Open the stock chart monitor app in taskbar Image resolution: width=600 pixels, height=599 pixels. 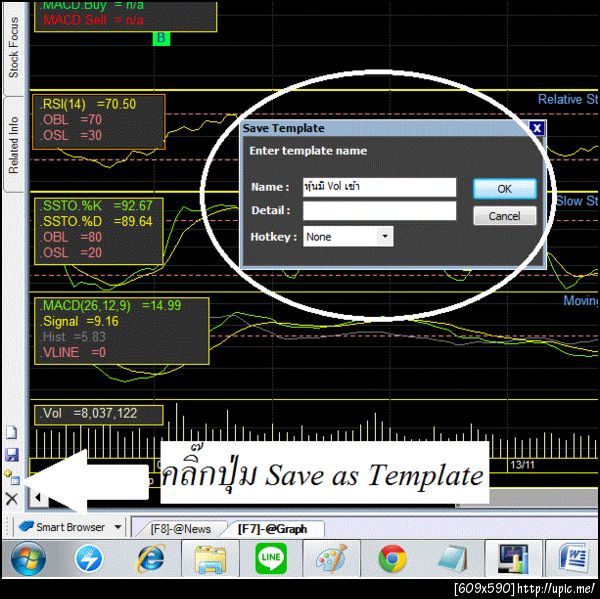pos(513,559)
